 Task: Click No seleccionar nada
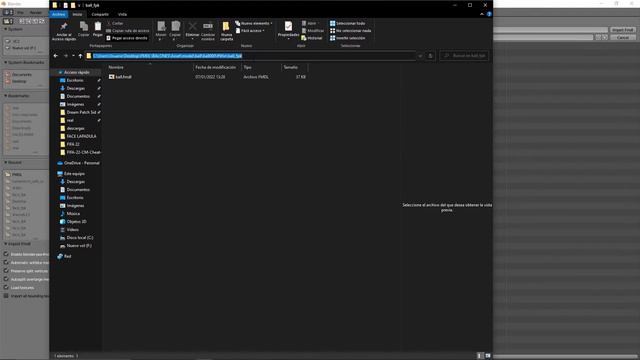tap(350, 31)
